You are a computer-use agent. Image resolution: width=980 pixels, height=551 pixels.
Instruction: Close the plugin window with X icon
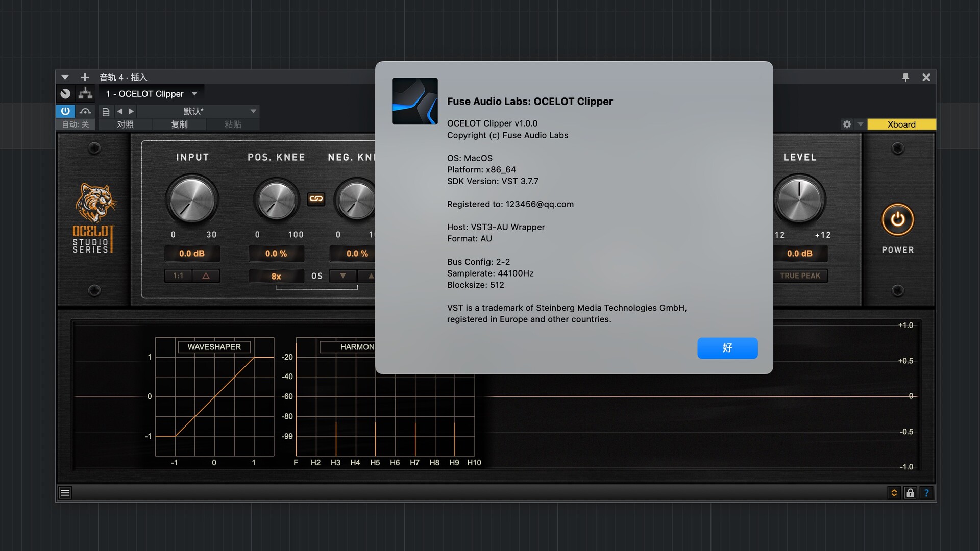click(926, 78)
